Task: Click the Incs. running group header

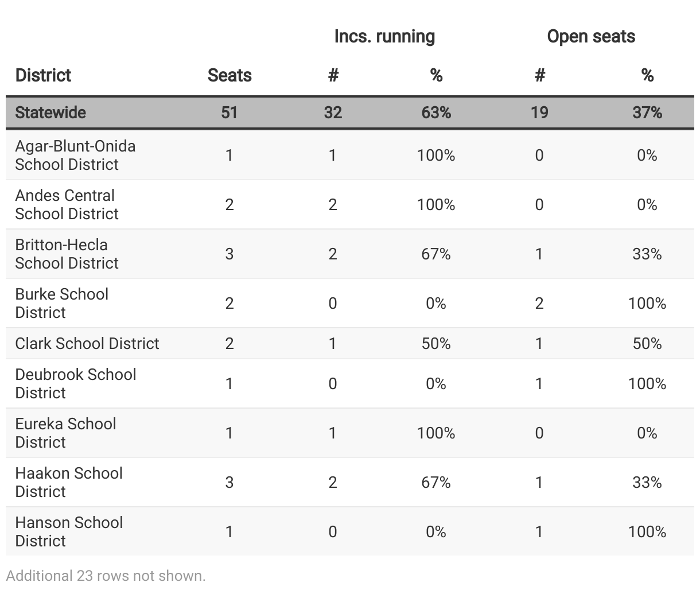Action: (x=384, y=37)
